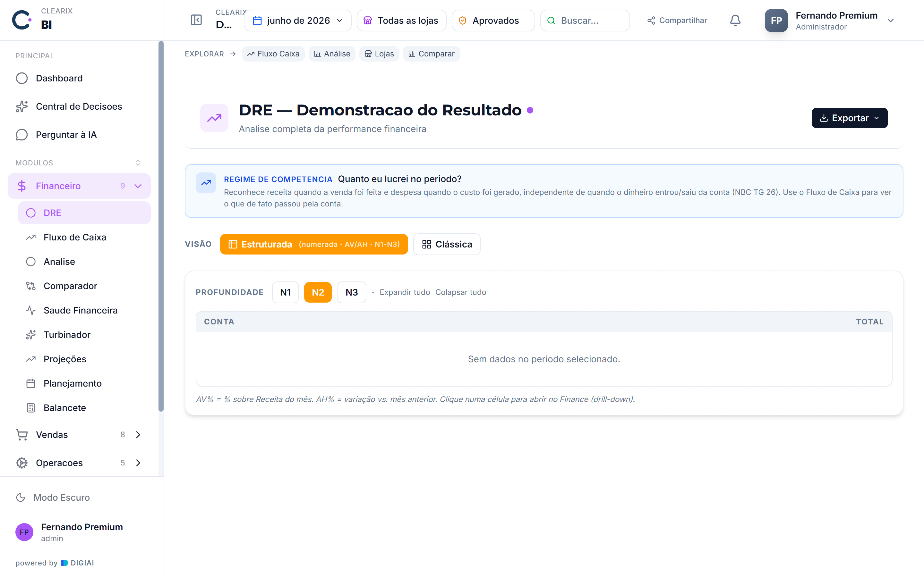Open the Exportar dropdown button
Screen dimensions: 924x577
(x=850, y=118)
